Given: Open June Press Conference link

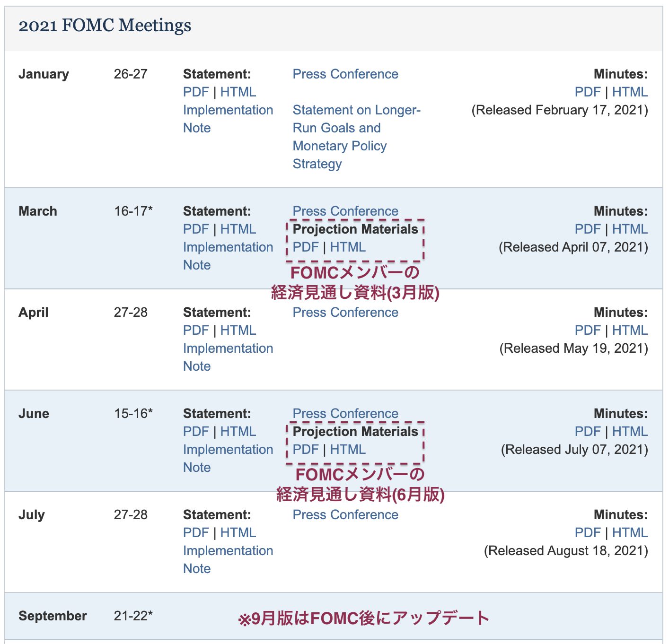Looking at the screenshot, I should click(345, 414).
